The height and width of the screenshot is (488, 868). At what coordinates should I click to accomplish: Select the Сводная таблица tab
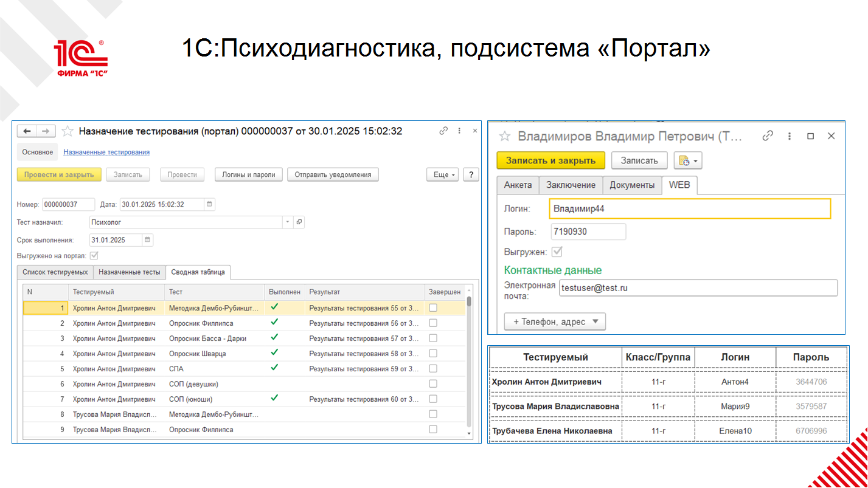[198, 272]
